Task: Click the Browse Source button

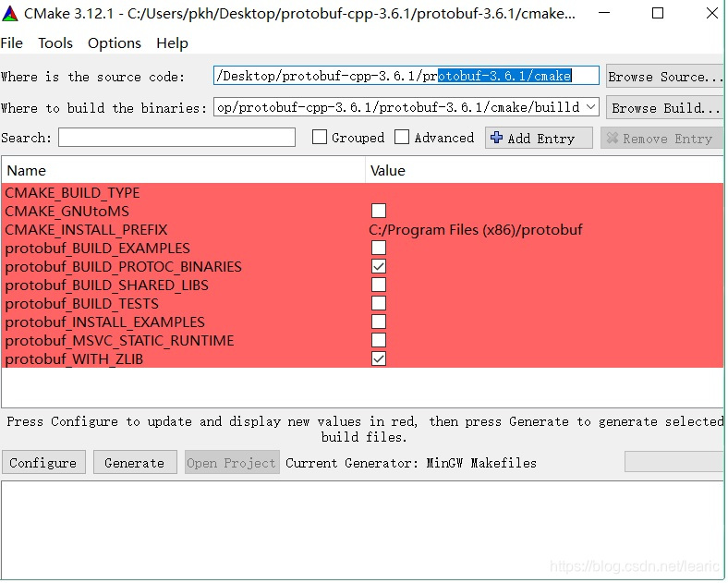Action: pyautogui.click(x=664, y=76)
